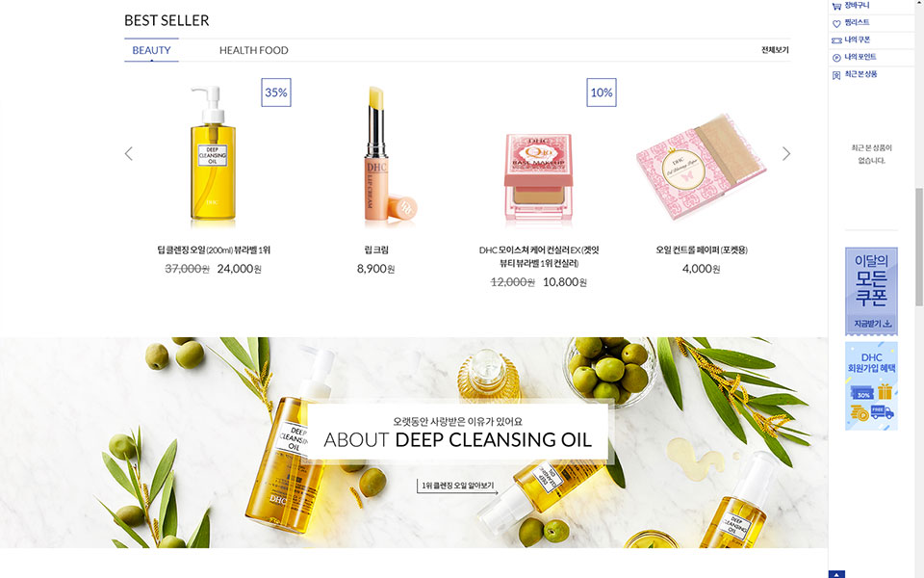This screenshot has height=578, width=924.
Task: Click the blue back-to-top arrow button
Action: (836, 574)
